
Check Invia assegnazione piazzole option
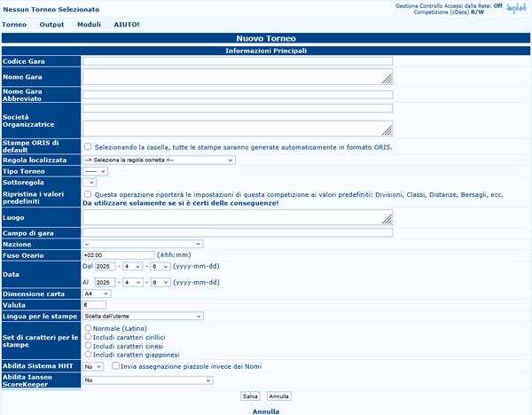point(115,365)
